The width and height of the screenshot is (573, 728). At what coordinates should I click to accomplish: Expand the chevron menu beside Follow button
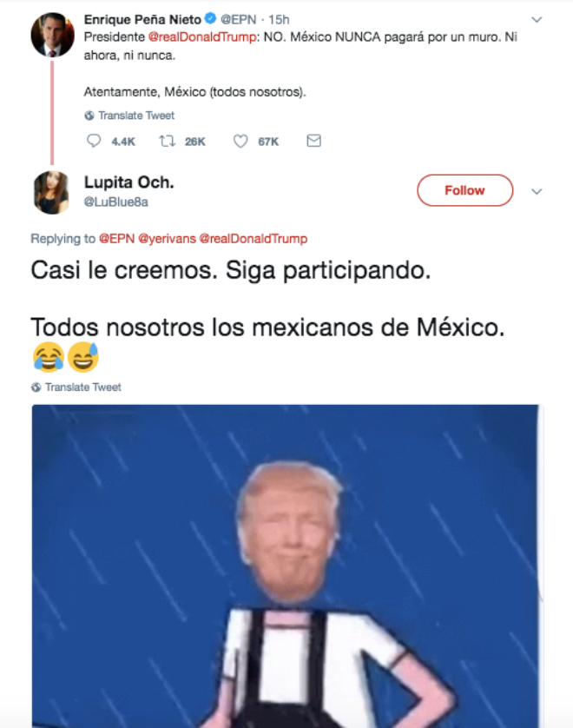(x=537, y=191)
